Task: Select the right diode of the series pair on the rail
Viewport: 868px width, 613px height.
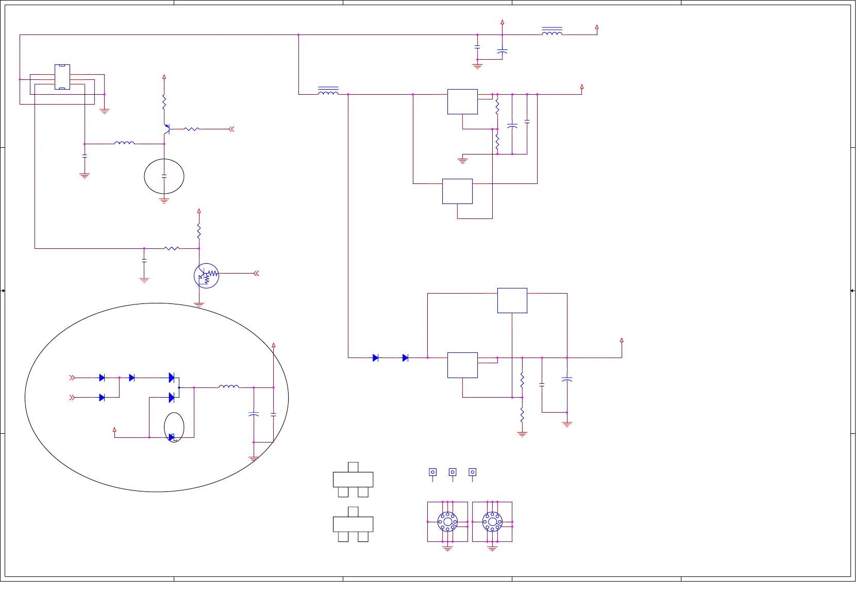Action: point(406,357)
